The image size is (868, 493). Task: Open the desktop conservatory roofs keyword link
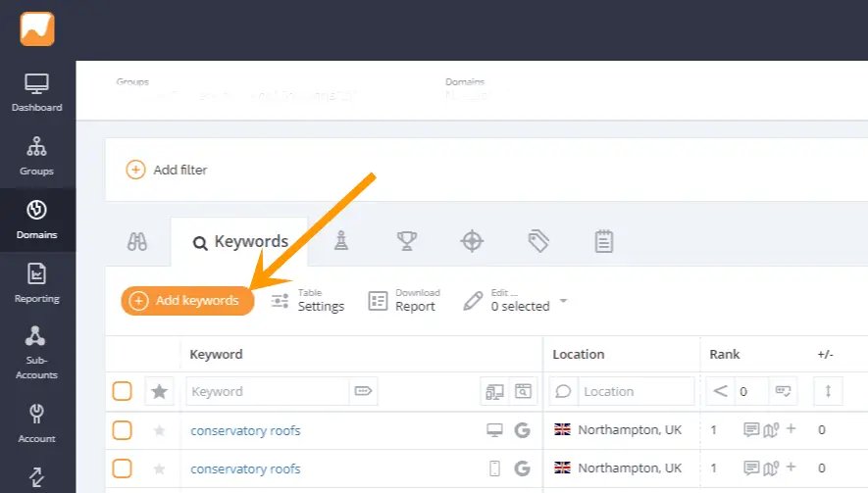click(x=245, y=430)
